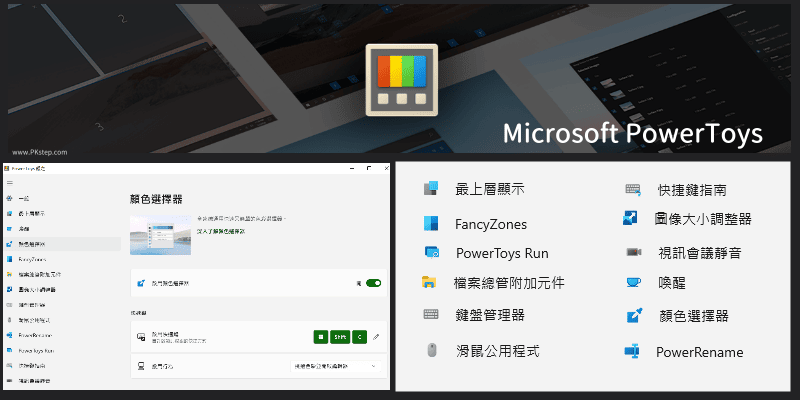Screen dimensions: 800x400
Task: Click the Microsoft PowerToys banner title
Action: tap(633, 134)
